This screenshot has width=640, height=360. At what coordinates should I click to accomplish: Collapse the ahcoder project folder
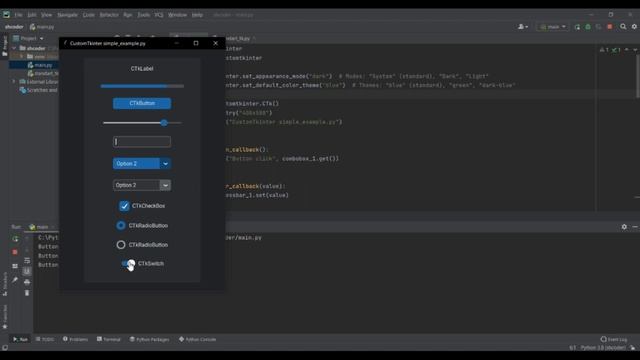coord(14,48)
